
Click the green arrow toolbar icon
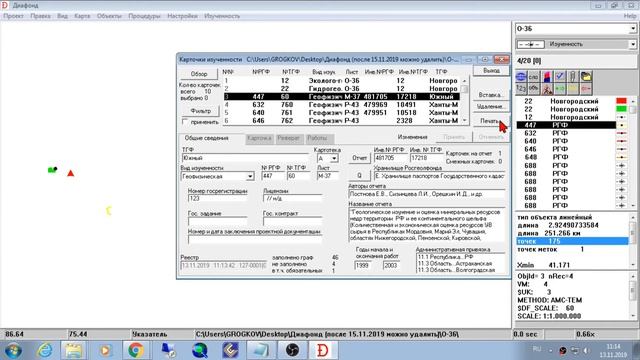560,88
